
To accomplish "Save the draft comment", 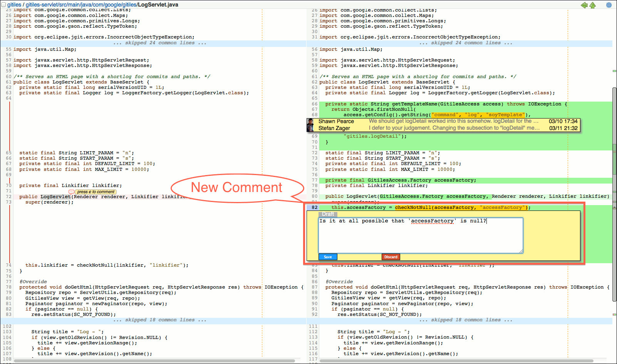I will point(327,257).
